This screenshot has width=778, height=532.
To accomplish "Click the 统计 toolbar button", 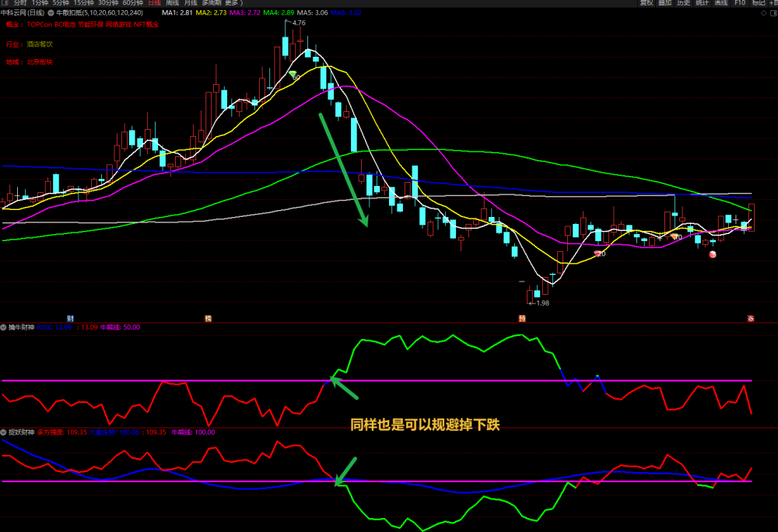I will click(702, 3).
